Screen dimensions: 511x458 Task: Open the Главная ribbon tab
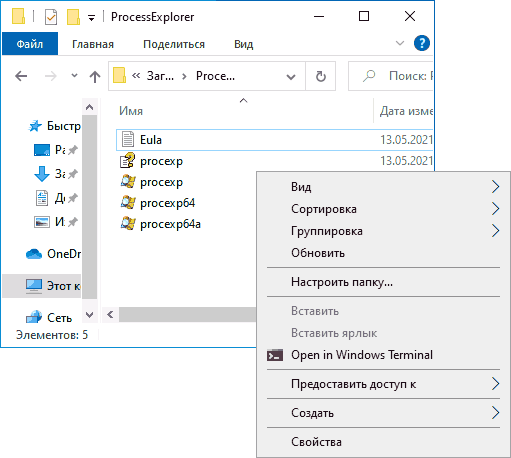pos(93,44)
